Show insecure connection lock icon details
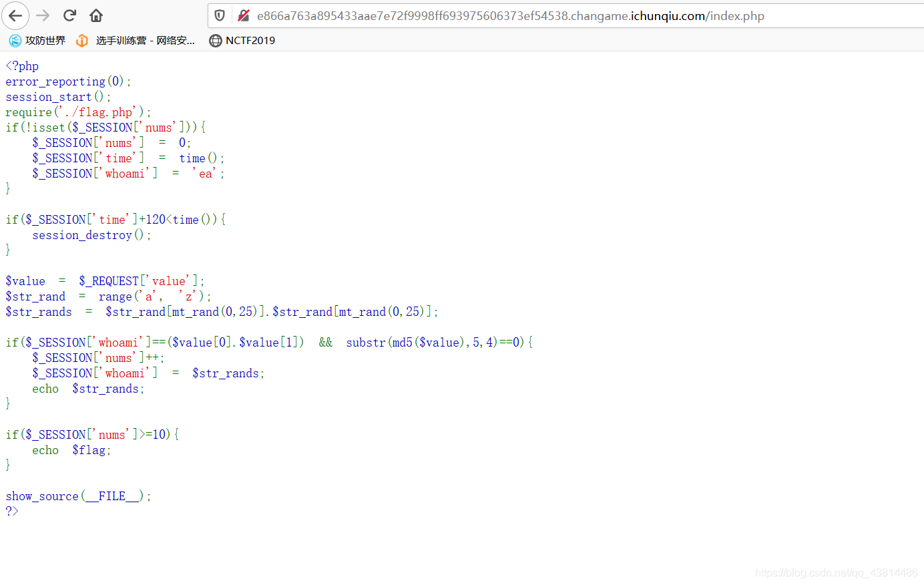Screen dimensions: 924x585 coord(244,15)
